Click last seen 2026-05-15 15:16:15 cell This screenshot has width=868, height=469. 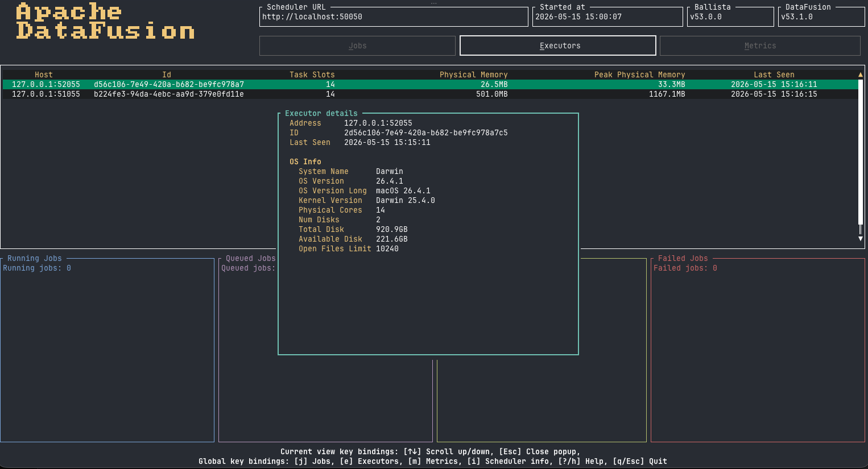tap(774, 94)
